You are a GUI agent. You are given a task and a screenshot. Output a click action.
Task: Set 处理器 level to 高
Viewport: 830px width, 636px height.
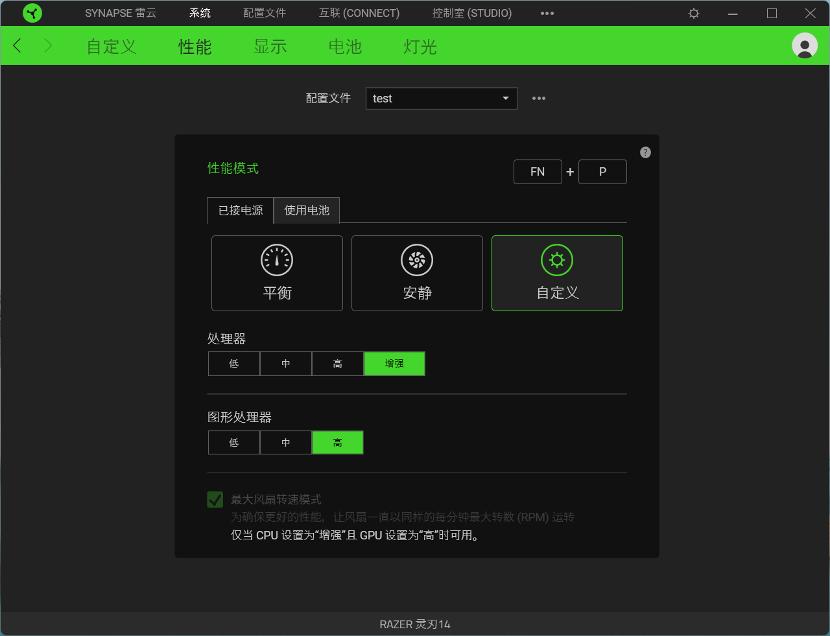pyautogui.click(x=338, y=363)
